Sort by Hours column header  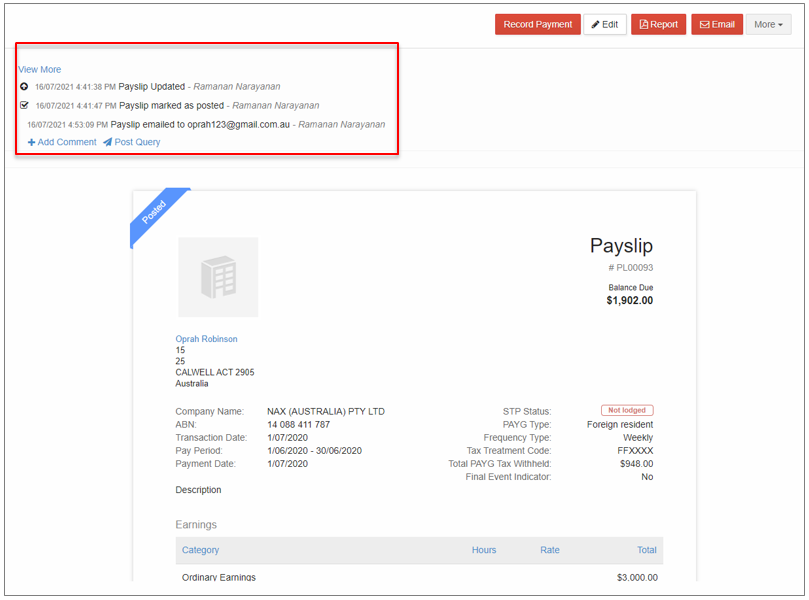click(484, 550)
